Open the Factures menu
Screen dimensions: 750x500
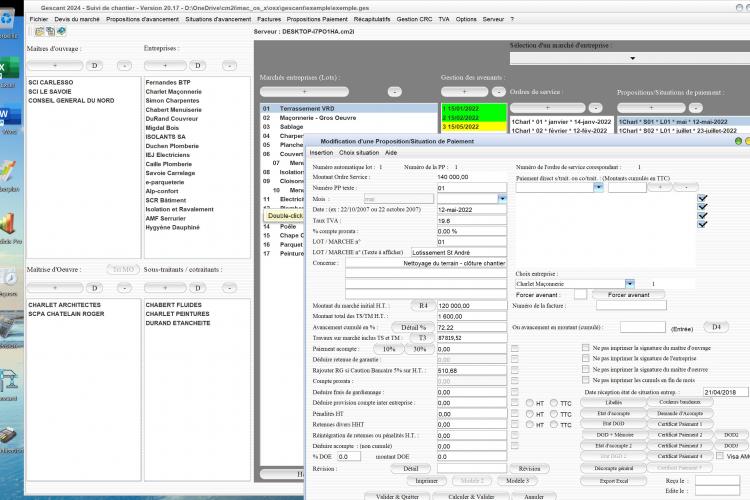pyautogui.click(x=269, y=19)
